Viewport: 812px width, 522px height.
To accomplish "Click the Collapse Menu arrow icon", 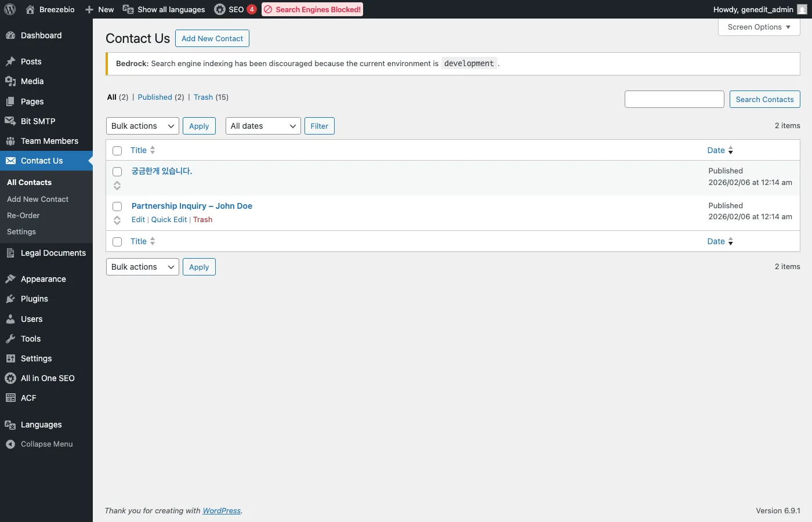I will point(10,444).
